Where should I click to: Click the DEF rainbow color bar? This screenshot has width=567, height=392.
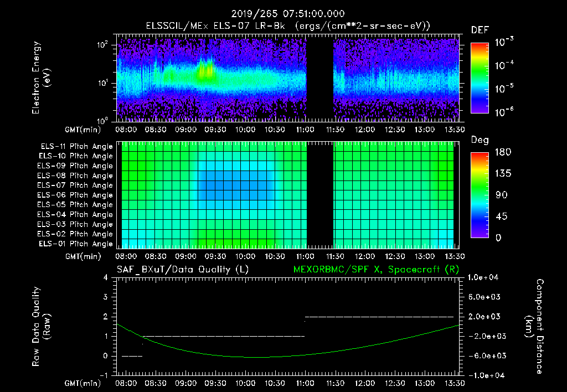[x=480, y=78]
